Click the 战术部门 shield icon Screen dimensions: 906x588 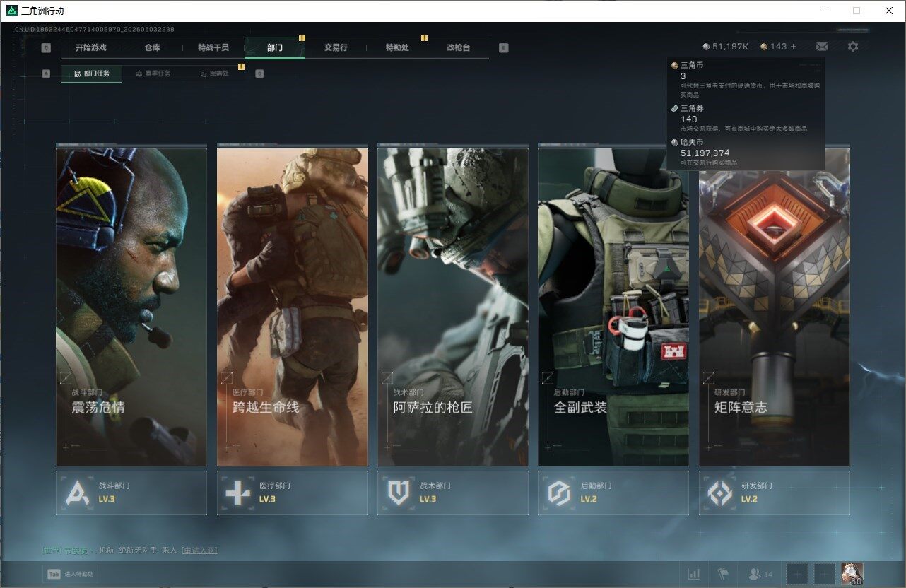(x=399, y=493)
